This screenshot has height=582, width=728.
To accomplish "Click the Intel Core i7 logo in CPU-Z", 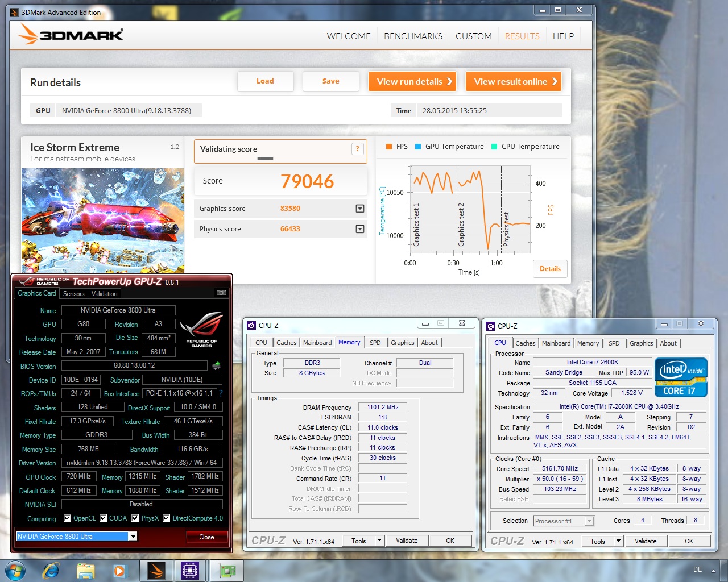I will [681, 377].
